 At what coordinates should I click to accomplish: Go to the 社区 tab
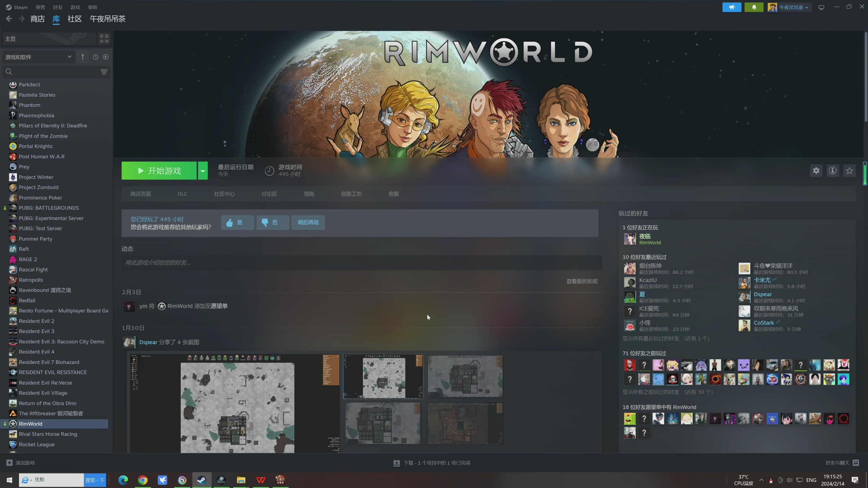click(x=75, y=19)
